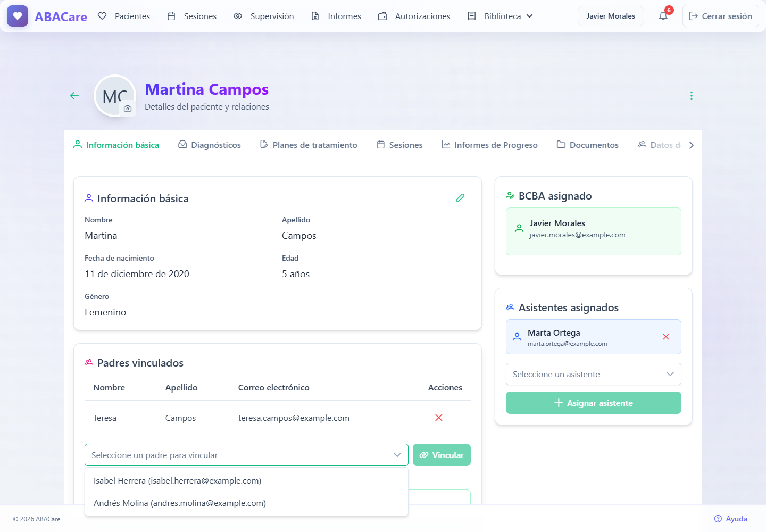
Task: Switch to the Documentos tab
Action: (x=588, y=145)
